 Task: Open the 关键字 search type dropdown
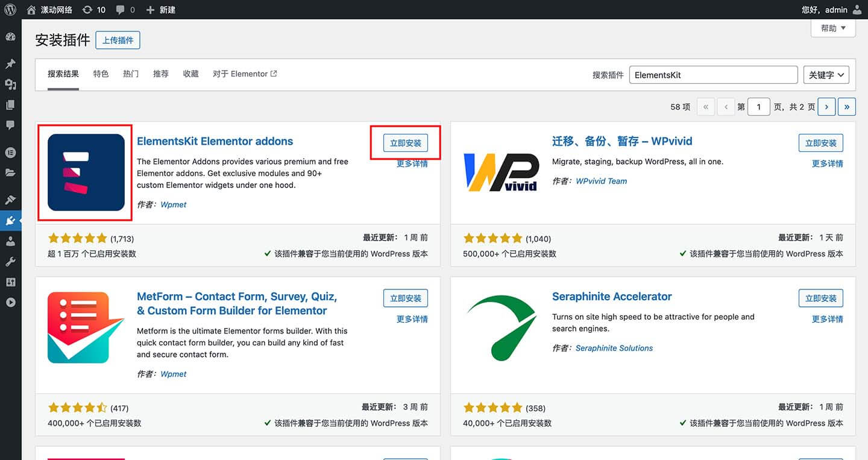pyautogui.click(x=826, y=75)
